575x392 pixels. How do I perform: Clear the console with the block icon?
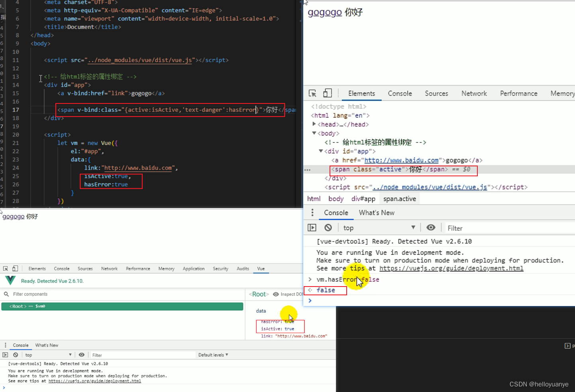tap(328, 227)
